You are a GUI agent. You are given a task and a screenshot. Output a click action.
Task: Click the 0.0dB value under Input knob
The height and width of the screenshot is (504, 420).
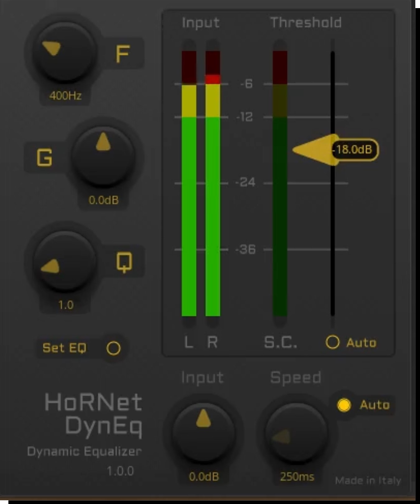tap(204, 476)
